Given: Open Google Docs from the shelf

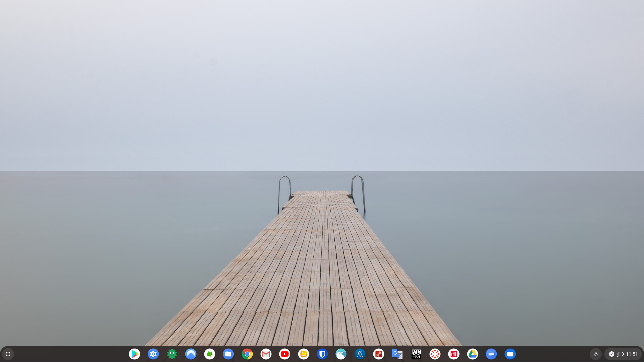Looking at the screenshot, I should (x=491, y=354).
